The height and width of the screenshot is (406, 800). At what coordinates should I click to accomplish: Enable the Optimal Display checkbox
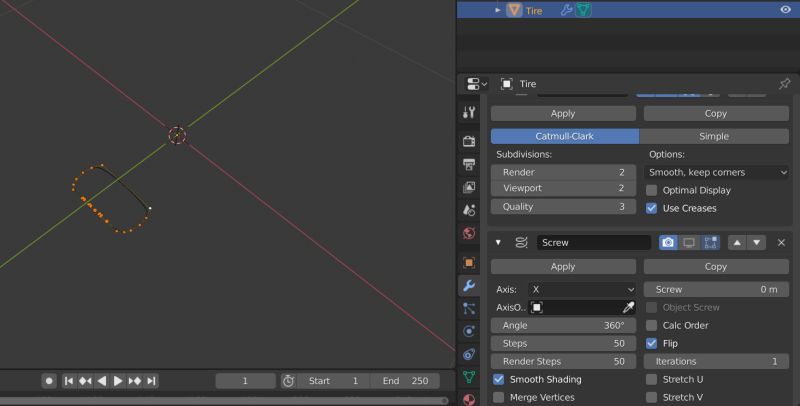tap(652, 190)
